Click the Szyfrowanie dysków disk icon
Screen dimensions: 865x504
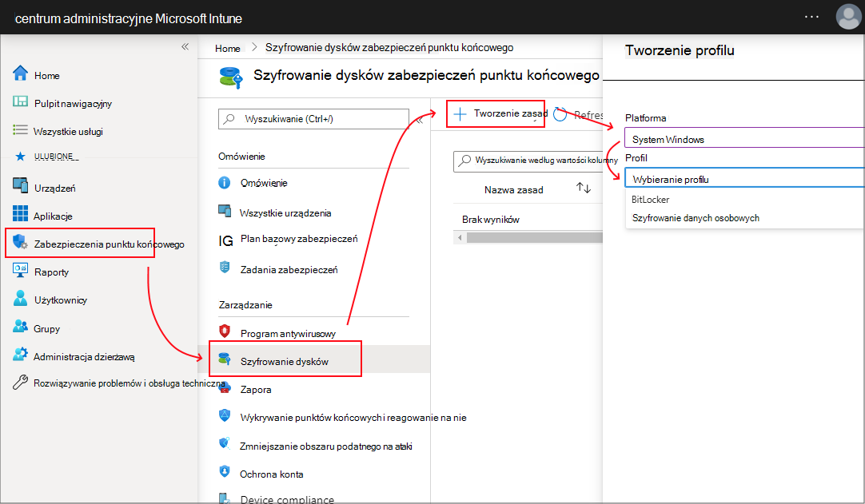tap(225, 359)
